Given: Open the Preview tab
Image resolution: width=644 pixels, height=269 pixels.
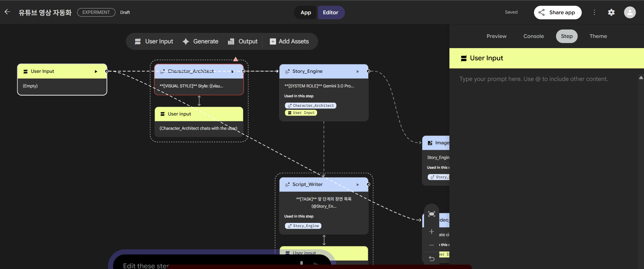Looking at the screenshot, I should tap(496, 36).
